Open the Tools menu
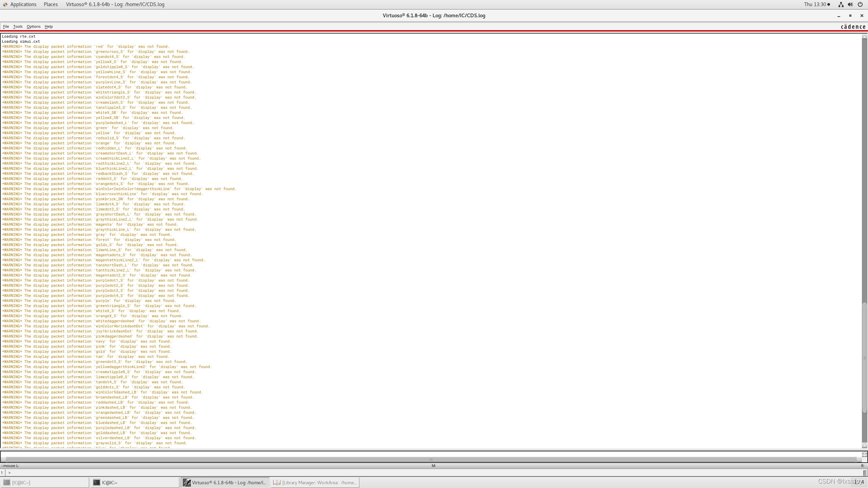Screen dimensions: 868x488 coord(18,26)
